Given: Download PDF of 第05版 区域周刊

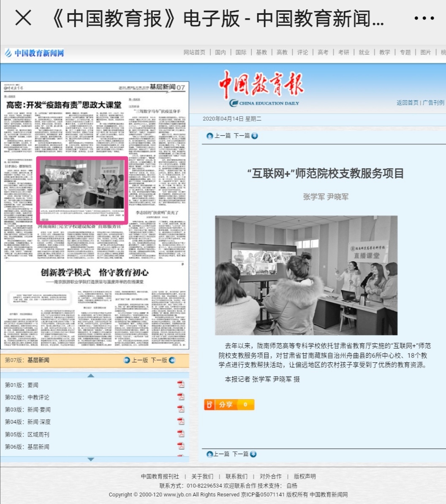Looking at the screenshot, I should tap(181, 434).
